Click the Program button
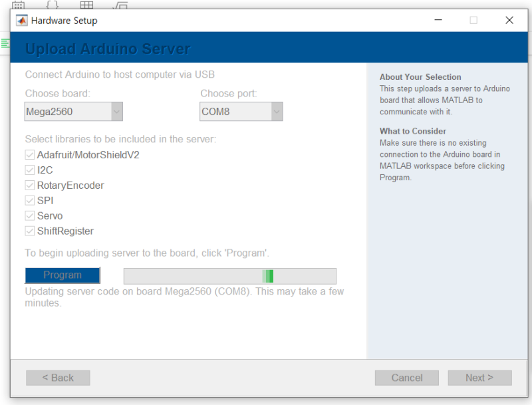This screenshot has height=405, width=532. click(x=63, y=275)
